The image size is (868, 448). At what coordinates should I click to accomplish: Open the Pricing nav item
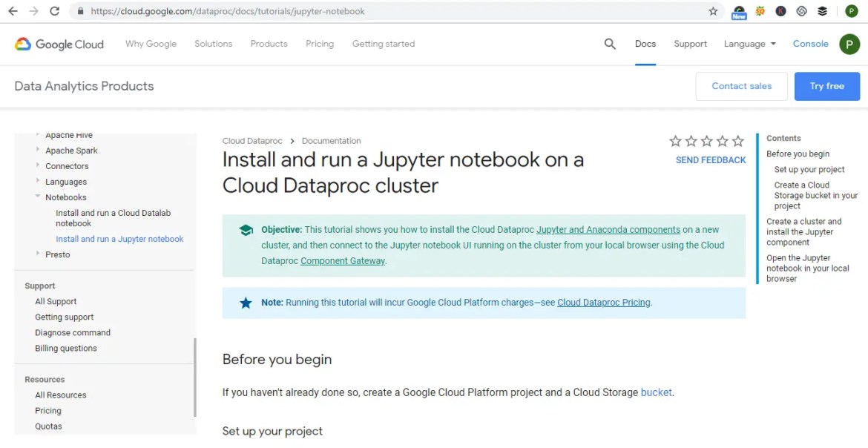(x=320, y=44)
